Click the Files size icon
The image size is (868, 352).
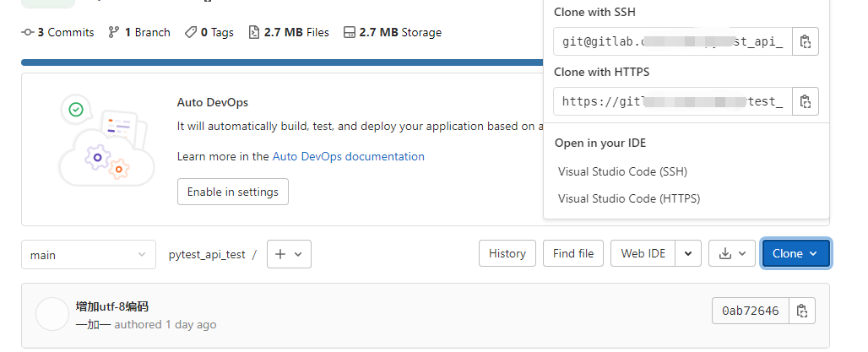click(253, 33)
